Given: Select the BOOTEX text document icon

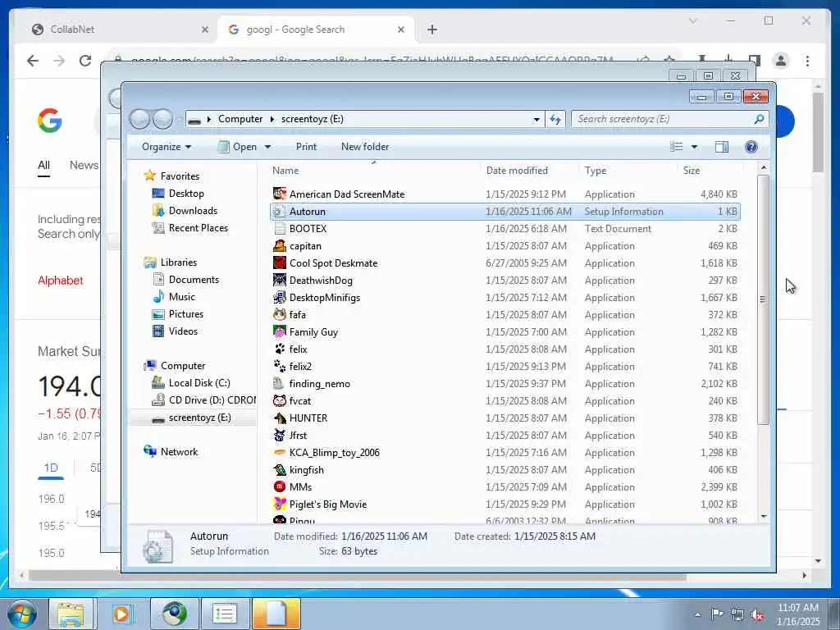Looking at the screenshot, I should click(279, 228).
